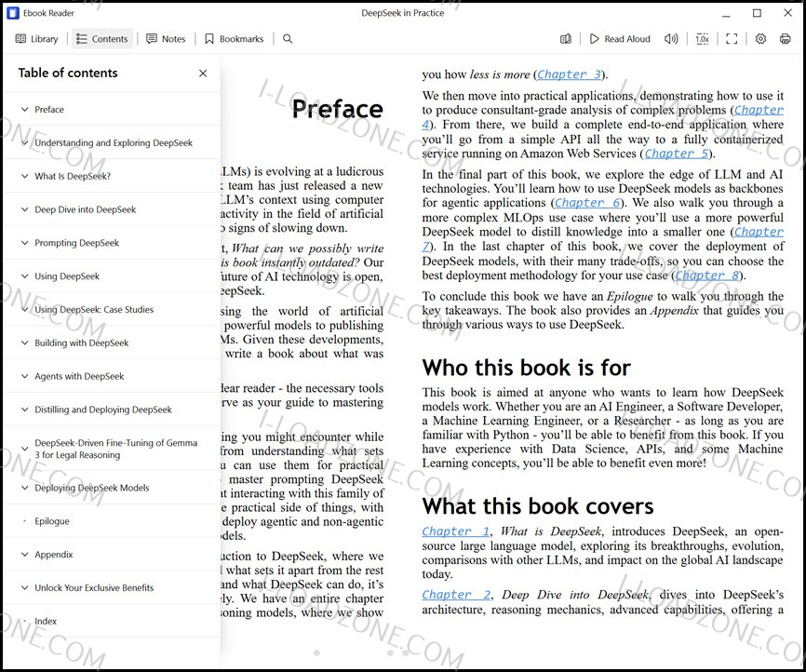Click the 'Who this book is for' heading

pyautogui.click(x=527, y=369)
